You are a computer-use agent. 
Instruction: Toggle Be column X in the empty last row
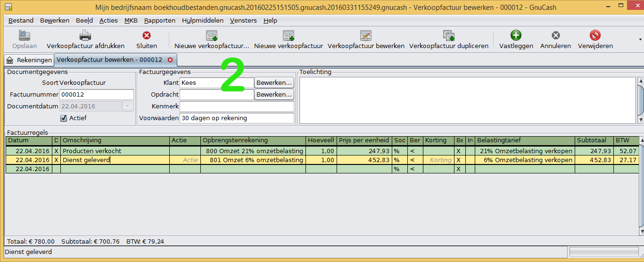coord(460,169)
